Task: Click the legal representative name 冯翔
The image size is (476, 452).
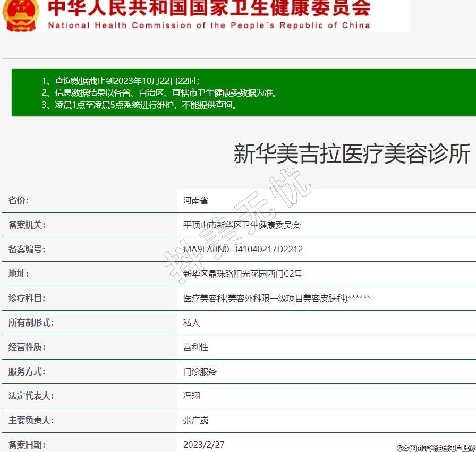Action: 192,396
